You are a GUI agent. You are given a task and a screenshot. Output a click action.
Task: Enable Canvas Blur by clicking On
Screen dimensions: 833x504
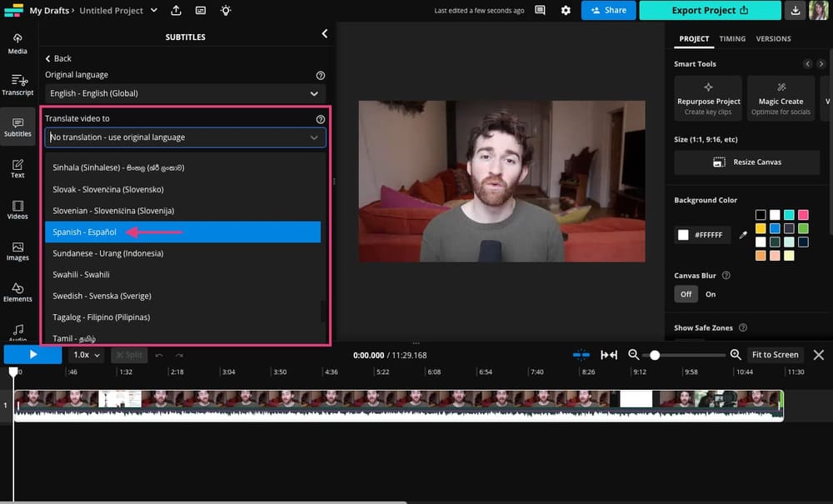point(712,294)
